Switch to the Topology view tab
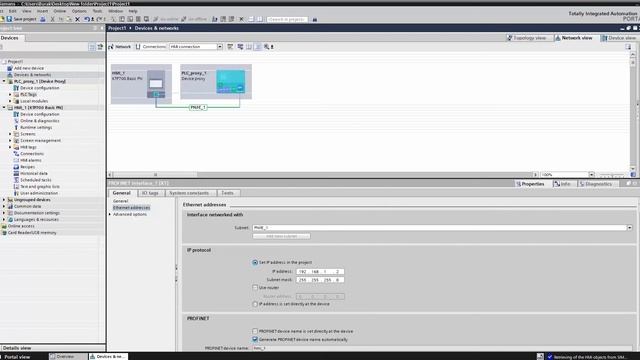This screenshot has height=360, width=640. point(527,38)
